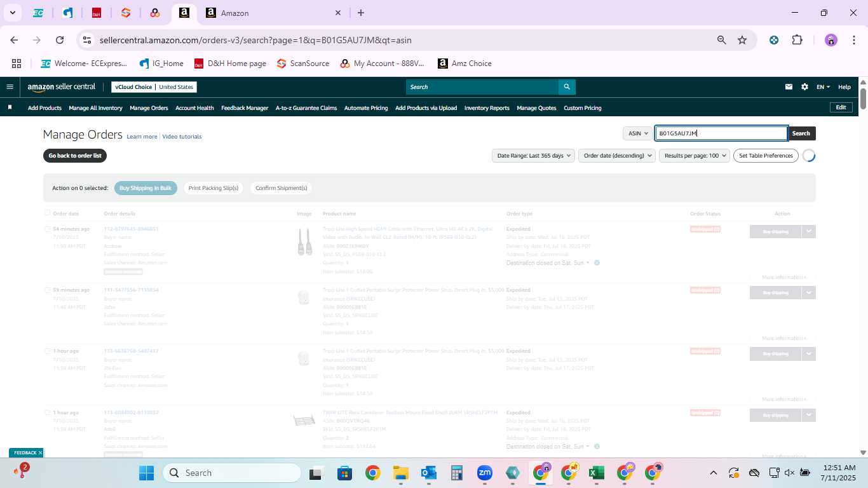This screenshot has width=868, height=488.
Task: Open Manage All Inventory menu item
Action: (x=95, y=108)
